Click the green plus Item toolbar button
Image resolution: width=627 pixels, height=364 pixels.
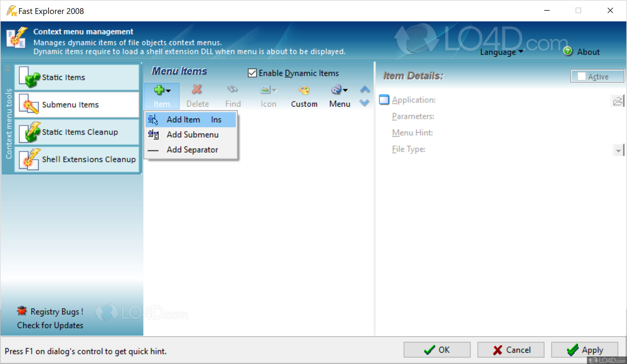click(162, 96)
